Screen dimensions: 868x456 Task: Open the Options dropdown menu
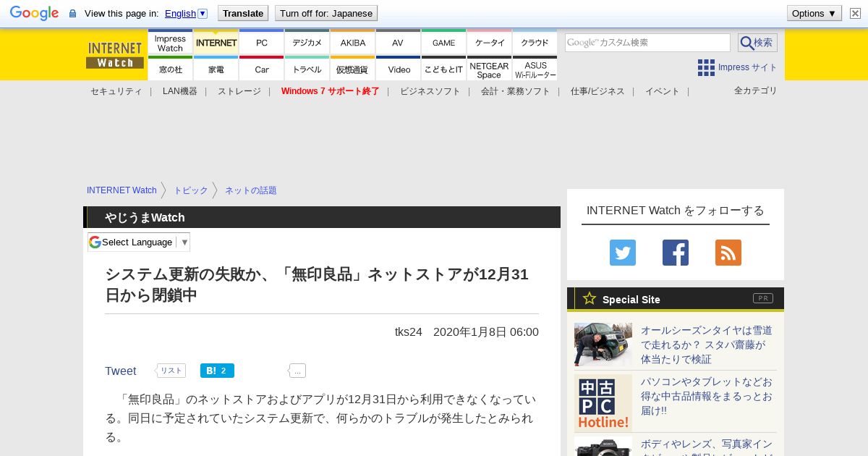coord(814,13)
